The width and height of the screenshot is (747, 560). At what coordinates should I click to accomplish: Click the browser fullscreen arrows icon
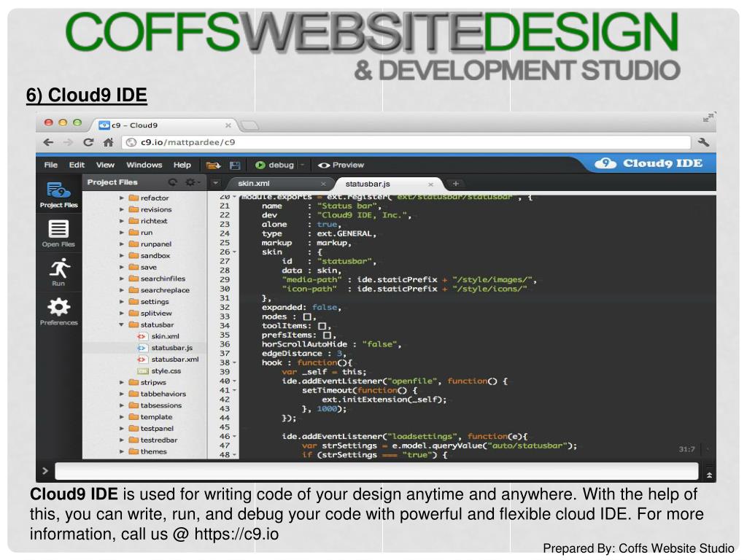pos(708,117)
